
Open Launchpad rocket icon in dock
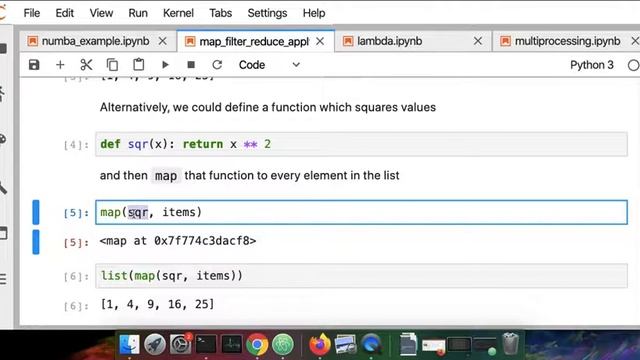[x=155, y=344]
